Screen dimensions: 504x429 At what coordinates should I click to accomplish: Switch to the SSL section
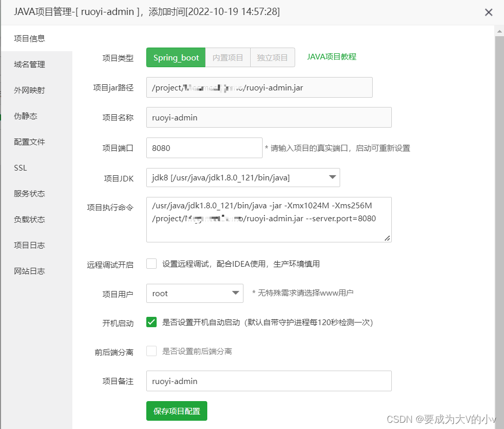[20, 167]
